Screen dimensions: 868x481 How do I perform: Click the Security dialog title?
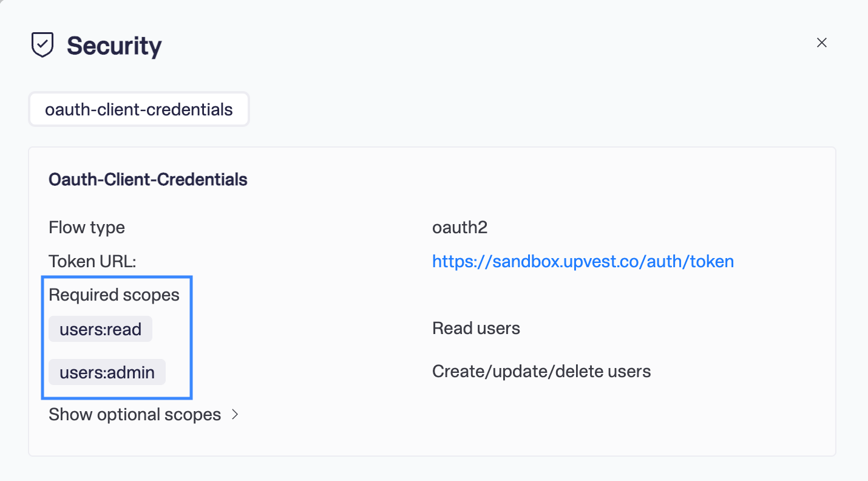pos(114,46)
